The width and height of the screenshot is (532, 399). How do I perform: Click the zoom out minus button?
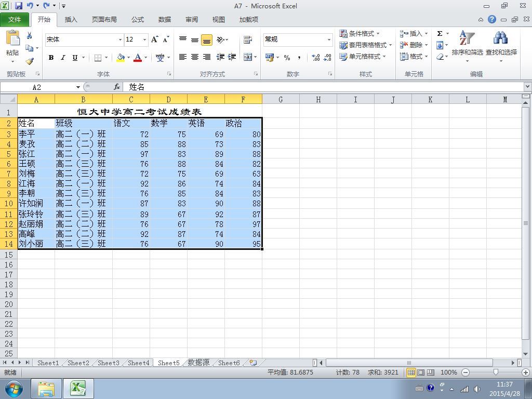point(465,372)
